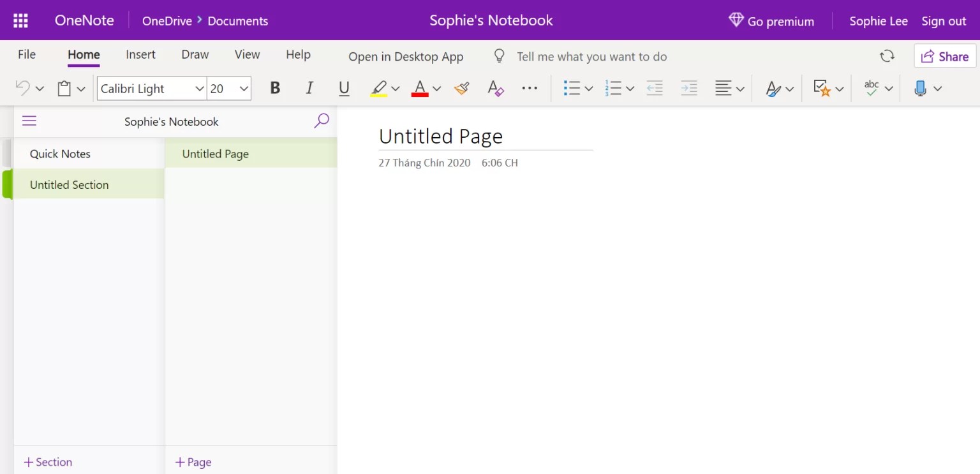
Task: Click the Go premium diamond icon
Action: (736, 20)
